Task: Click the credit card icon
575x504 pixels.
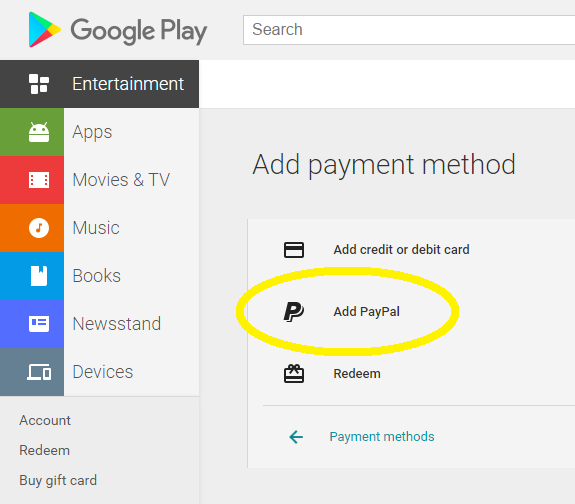Action: pyautogui.click(x=294, y=250)
